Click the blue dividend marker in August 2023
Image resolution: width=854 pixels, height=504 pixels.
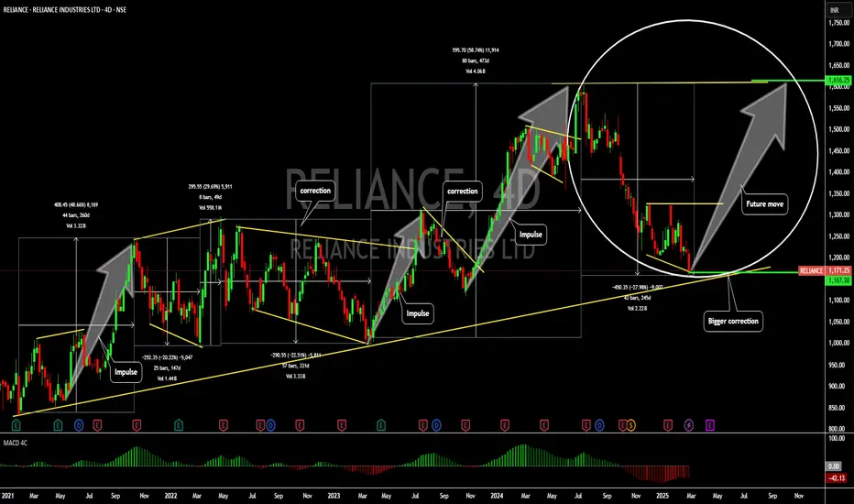point(436,425)
